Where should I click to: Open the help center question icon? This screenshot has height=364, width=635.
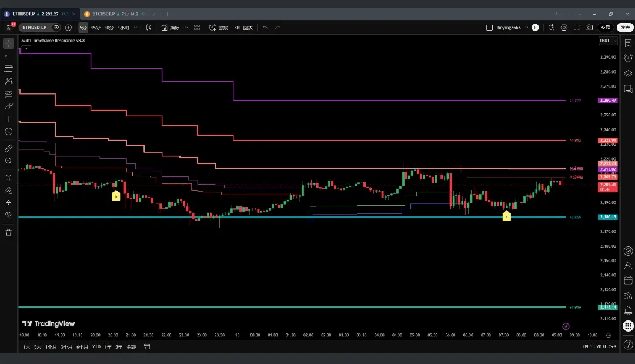pyautogui.click(x=628, y=345)
